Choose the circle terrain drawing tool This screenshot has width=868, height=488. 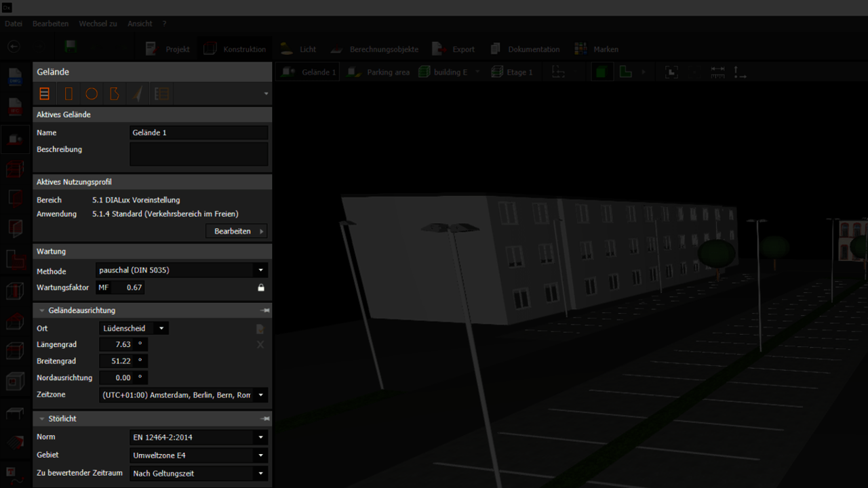(x=92, y=94)
